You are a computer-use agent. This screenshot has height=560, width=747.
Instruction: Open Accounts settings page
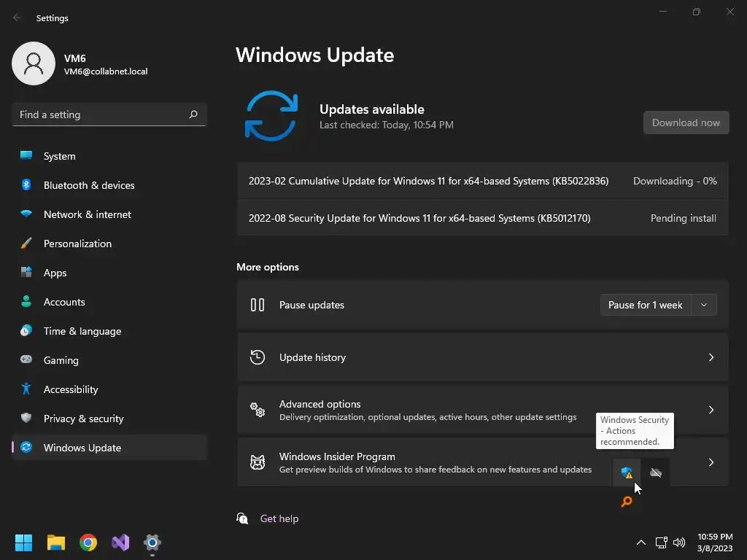pyautogui.click(x=109, y=302)
